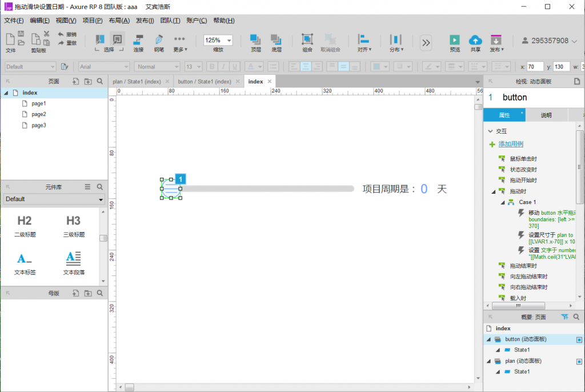Collapse the 交互 interactions section

coord(490,131)
